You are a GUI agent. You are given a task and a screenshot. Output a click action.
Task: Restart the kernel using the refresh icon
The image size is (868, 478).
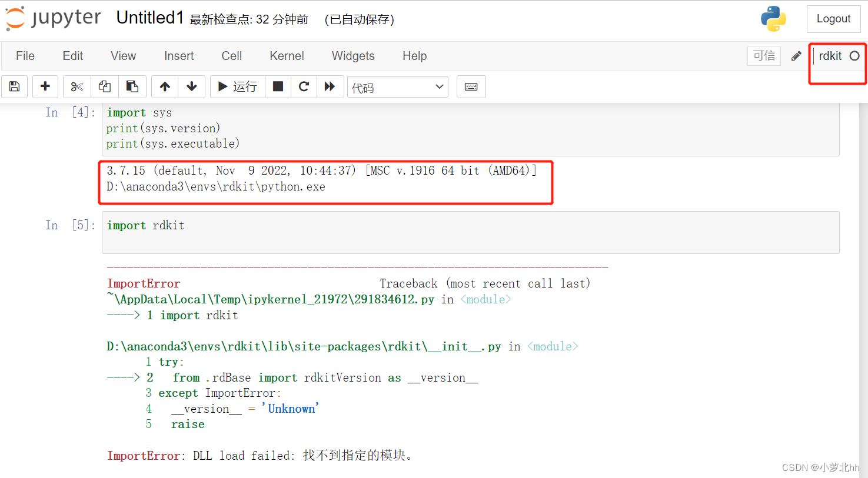point(304,86)
